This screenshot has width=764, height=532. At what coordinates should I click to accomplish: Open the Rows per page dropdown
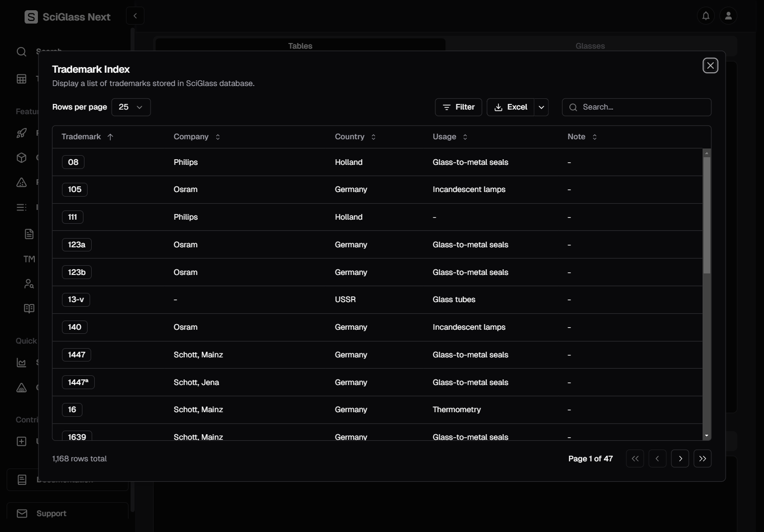(x=131, y=107)
